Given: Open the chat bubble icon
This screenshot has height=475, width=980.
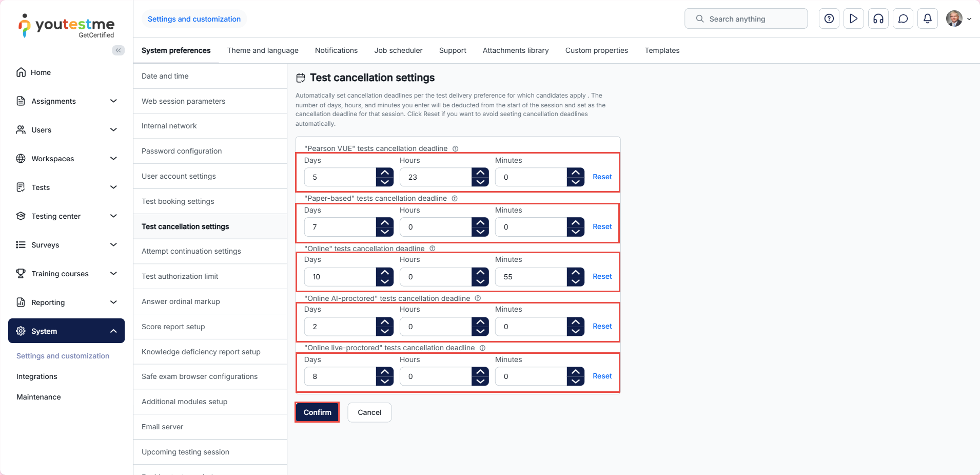Looking at the screenshot, I should (x=903, y=19).
